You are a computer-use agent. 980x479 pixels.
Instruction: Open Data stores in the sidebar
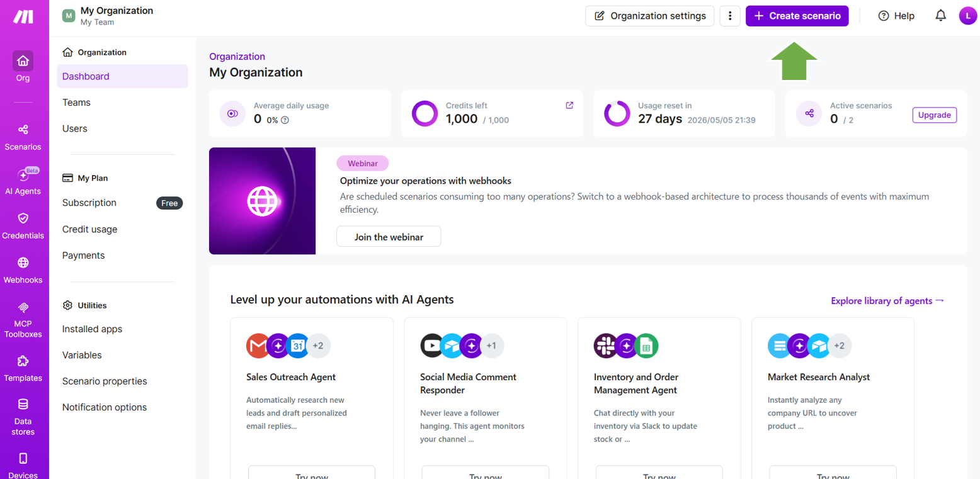(x=23, y=415)
